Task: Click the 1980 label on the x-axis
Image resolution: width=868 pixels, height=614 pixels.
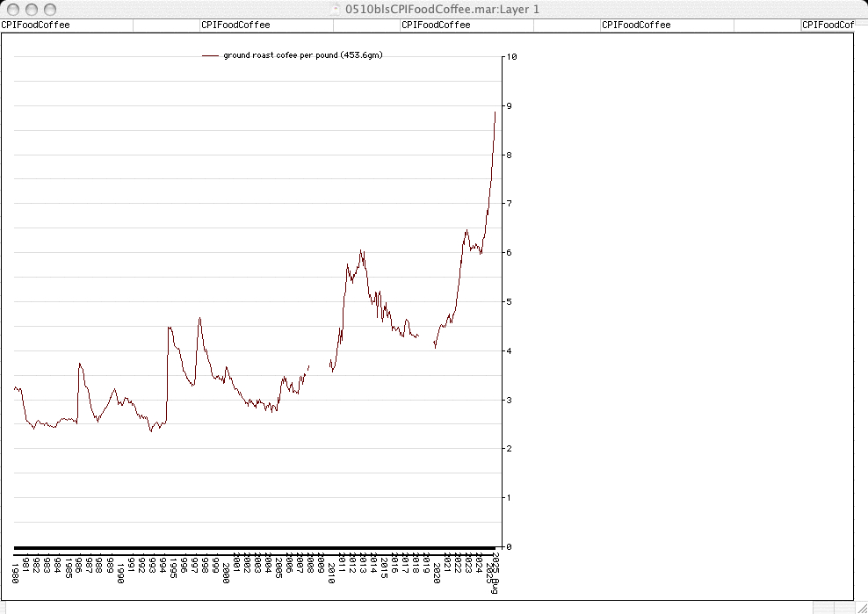Action: coord(15,574)
